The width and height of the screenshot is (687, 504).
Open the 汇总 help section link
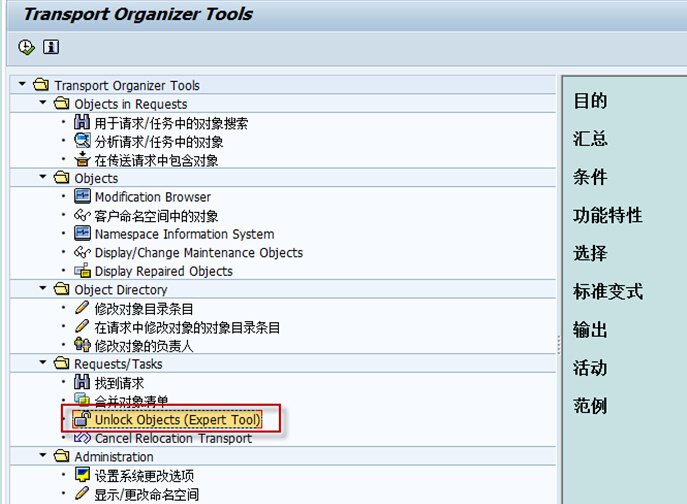[x=590, y=139]
